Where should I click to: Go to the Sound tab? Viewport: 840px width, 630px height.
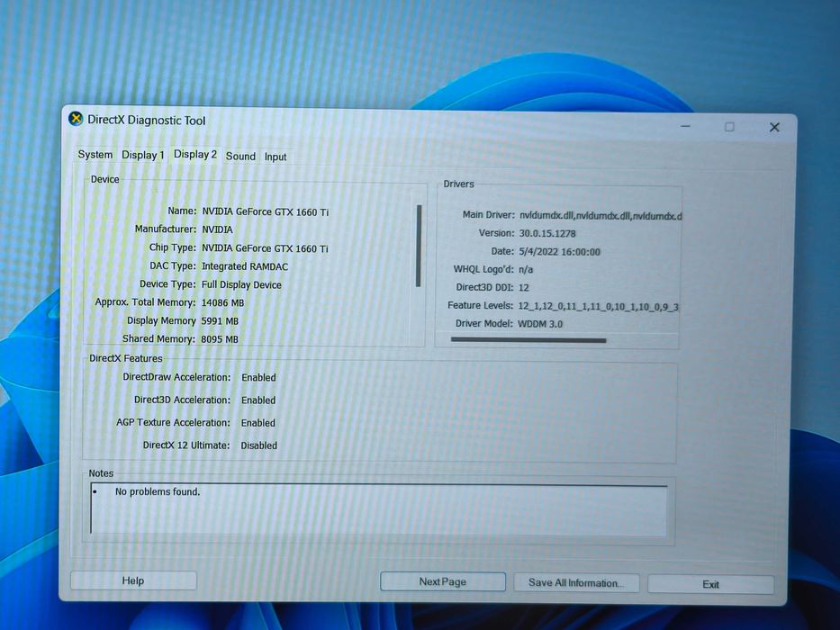(x=240, y=156)
